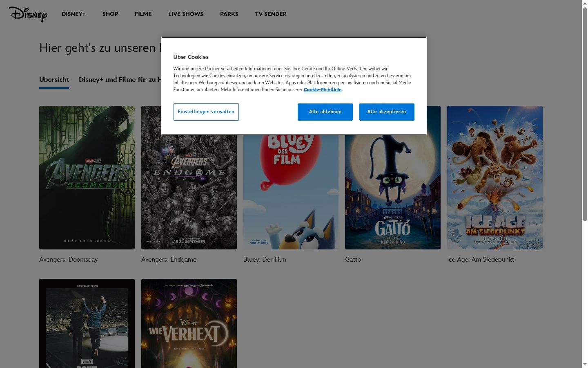The height and width of the screenshot is (368, 588).
Task: Click Alle akzeptieren cookie button
Action: tap(387, 112)
